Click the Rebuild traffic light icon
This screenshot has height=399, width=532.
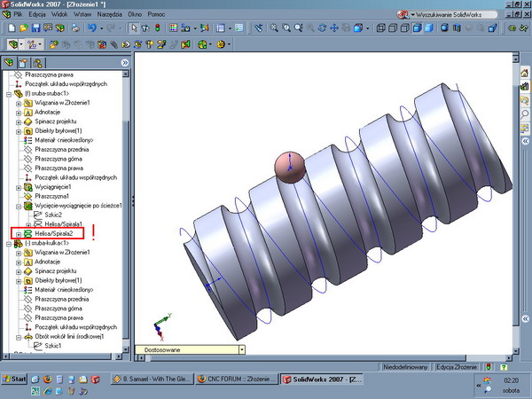click(158, 27)
